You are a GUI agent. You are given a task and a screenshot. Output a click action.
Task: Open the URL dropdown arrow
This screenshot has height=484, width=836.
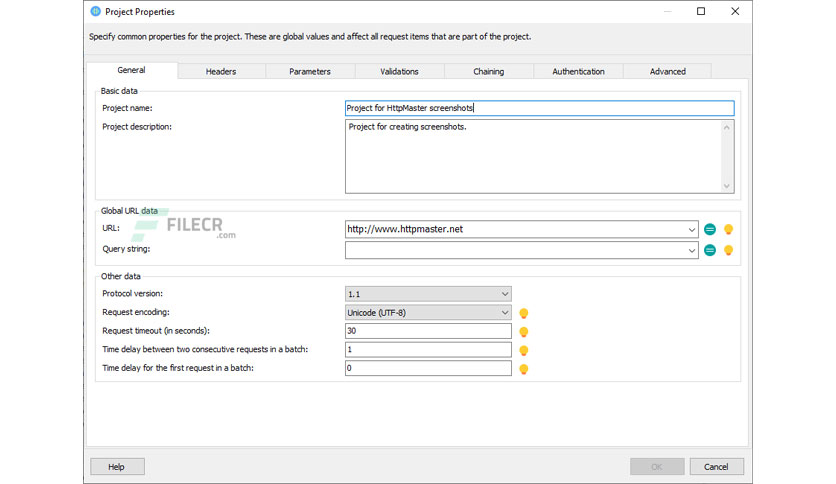coord(692,230)
